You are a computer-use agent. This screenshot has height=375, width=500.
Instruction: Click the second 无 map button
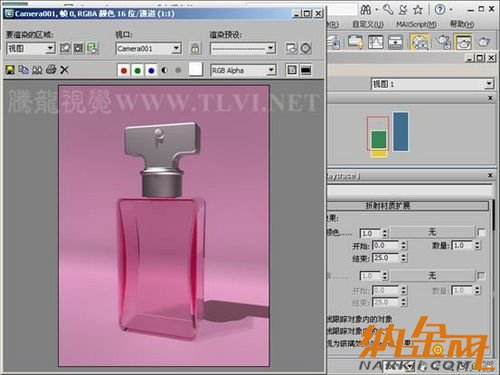pyautogui.click(x=432, y=275)
